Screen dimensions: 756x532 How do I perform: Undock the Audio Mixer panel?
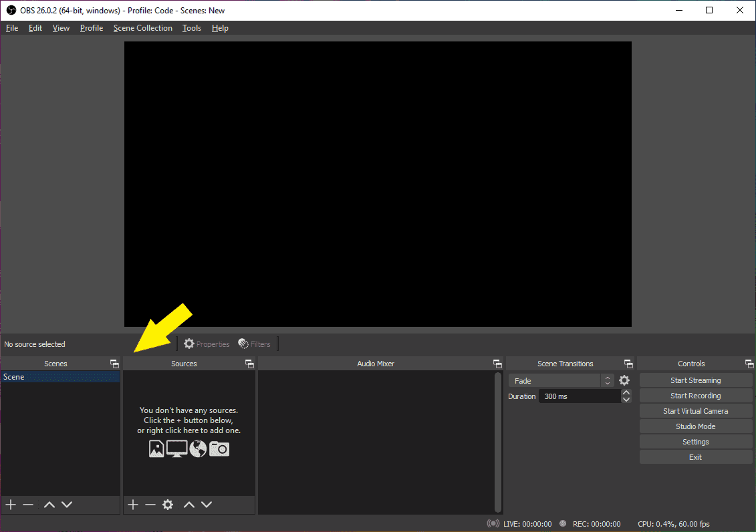(497, 364)
